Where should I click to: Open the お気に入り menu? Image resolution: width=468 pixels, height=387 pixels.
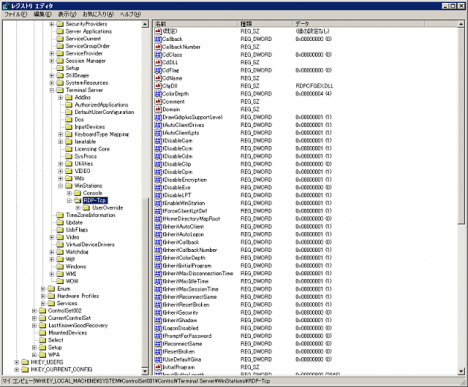coord(98,14)
